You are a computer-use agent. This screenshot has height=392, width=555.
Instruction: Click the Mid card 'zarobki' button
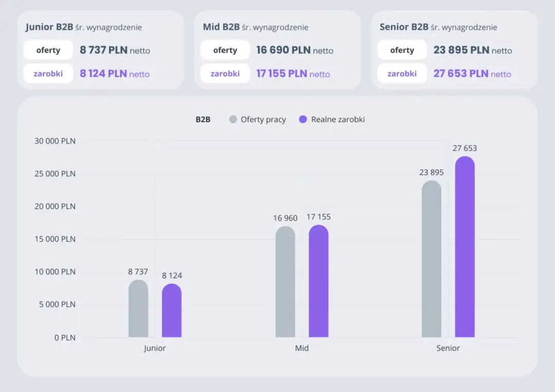coord(225,73)
